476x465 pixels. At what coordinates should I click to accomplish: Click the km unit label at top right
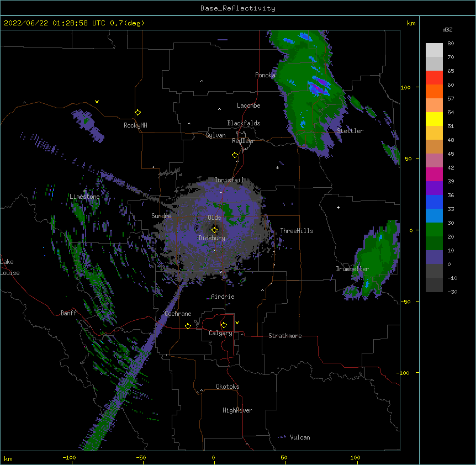411,23
